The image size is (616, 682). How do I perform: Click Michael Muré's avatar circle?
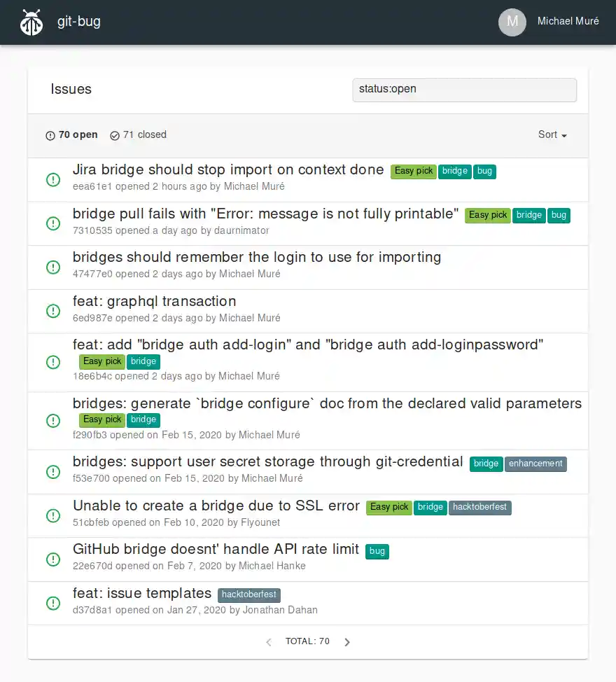[x=512, y=22]
